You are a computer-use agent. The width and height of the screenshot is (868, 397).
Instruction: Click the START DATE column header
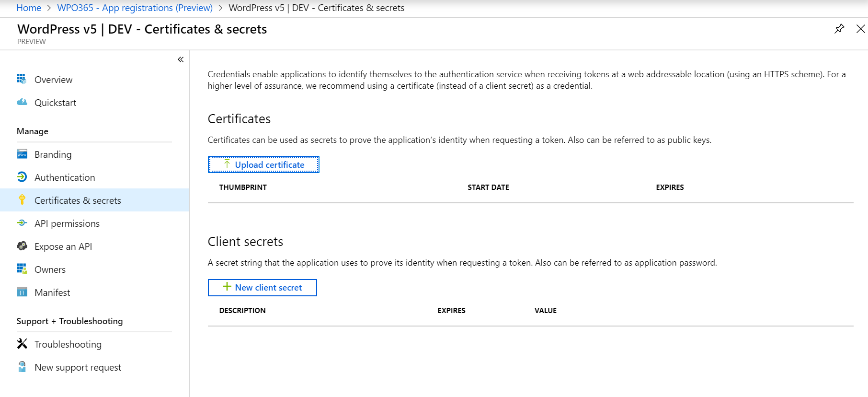[488, 187]
